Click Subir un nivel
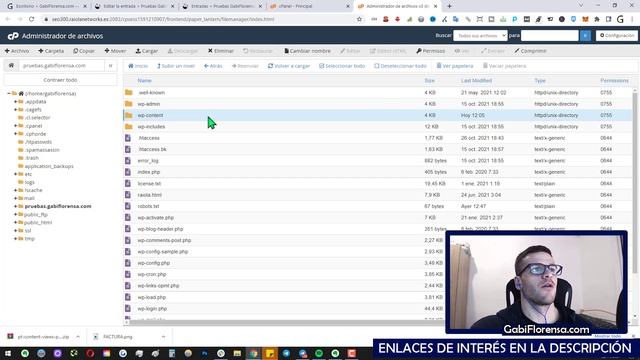 coord(176,66)
